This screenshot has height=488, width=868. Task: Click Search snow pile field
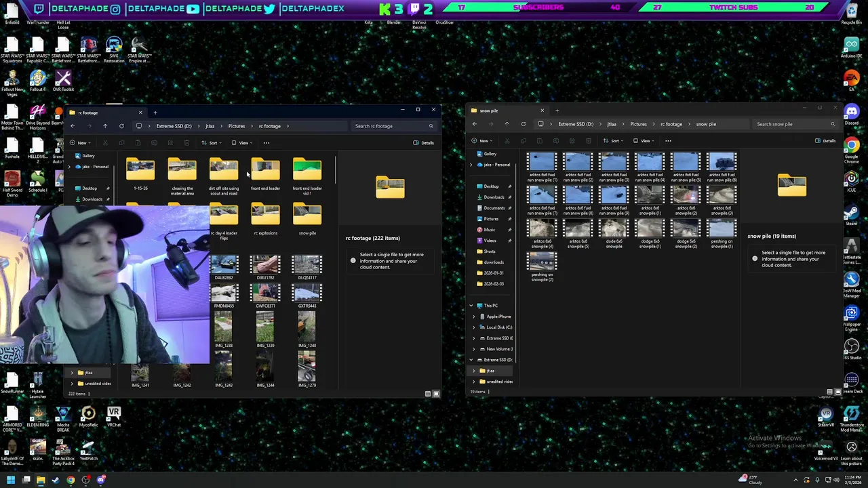click(x=795, y=124)
